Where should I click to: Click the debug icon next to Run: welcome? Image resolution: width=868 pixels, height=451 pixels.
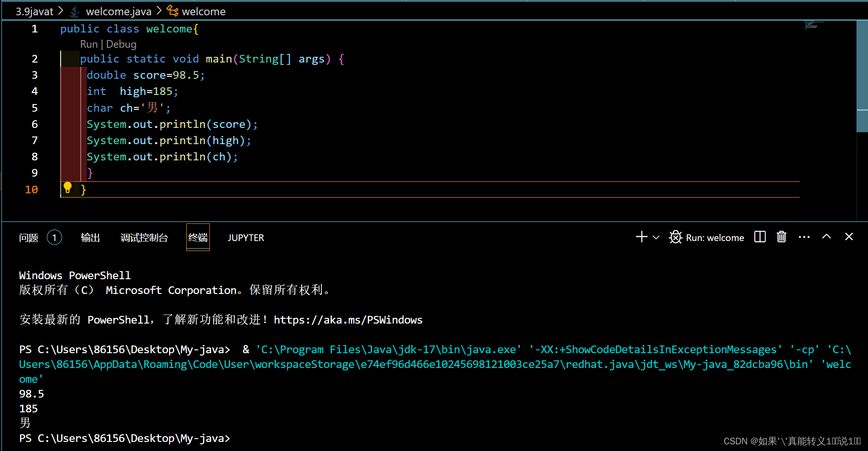(675, 237)
